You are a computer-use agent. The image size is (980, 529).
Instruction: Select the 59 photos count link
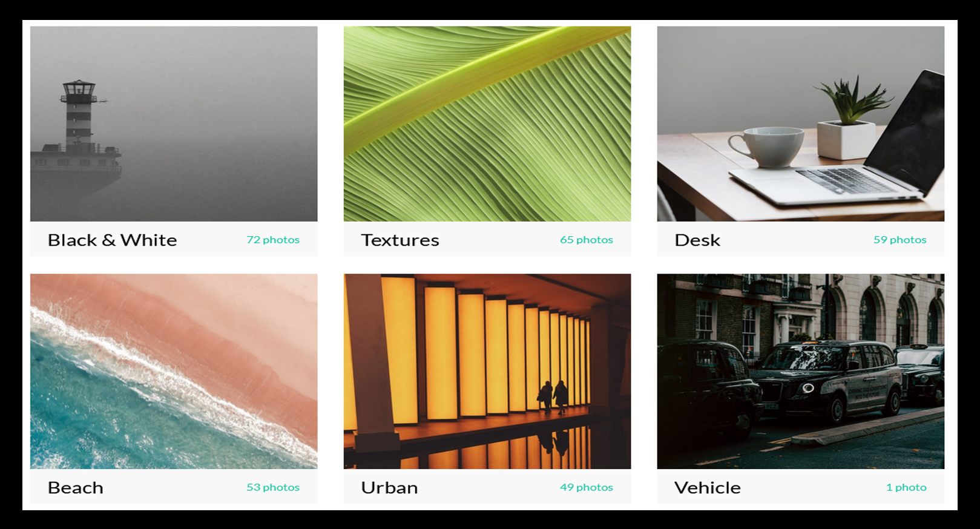(x=900, y=240)
